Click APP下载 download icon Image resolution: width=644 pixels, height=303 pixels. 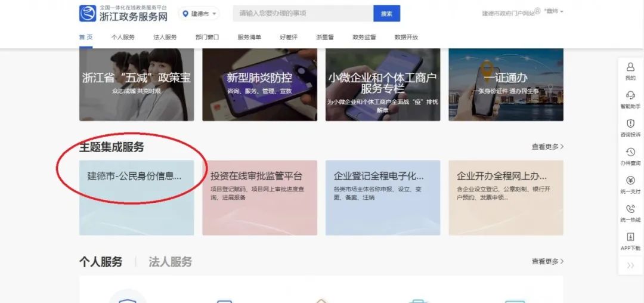pos(630,237)
